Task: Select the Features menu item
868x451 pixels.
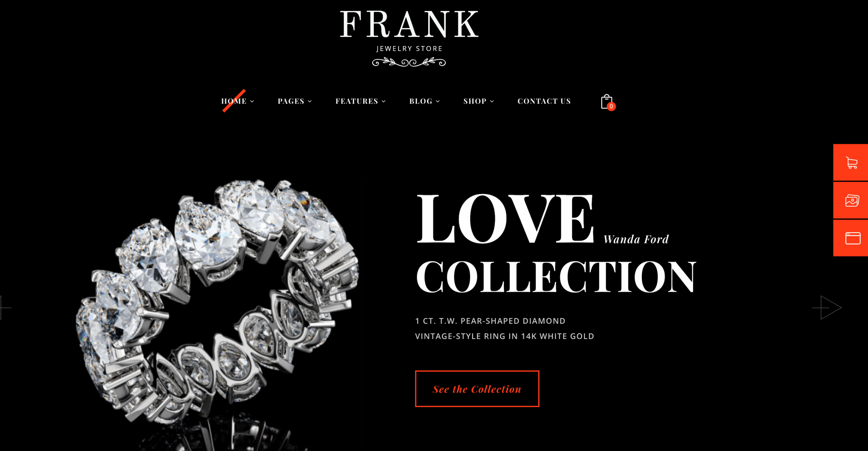Action: [357, 101]
